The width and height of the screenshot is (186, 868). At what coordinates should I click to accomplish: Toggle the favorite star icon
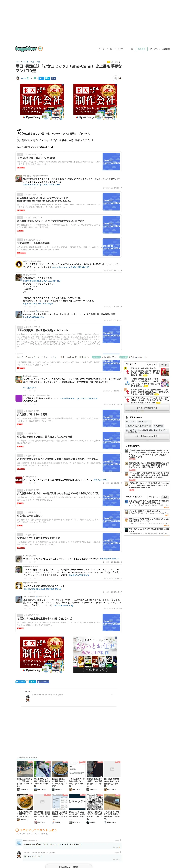115,78
